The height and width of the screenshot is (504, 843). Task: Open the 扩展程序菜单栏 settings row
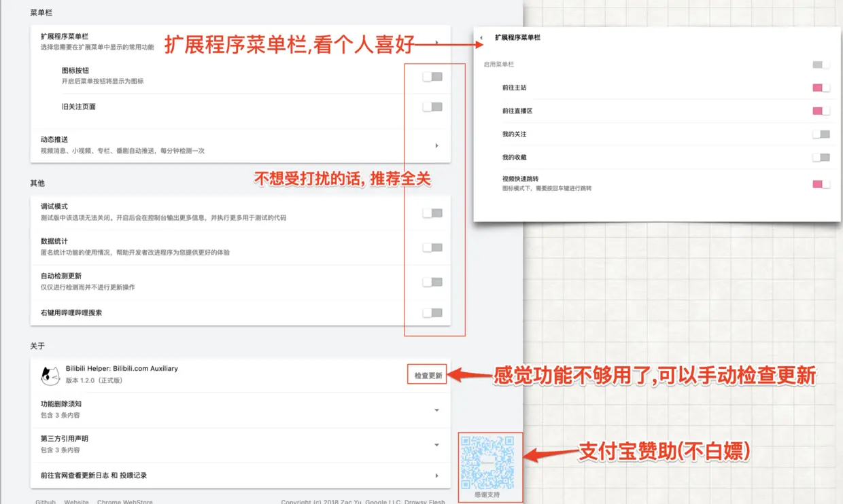point(241,41)
